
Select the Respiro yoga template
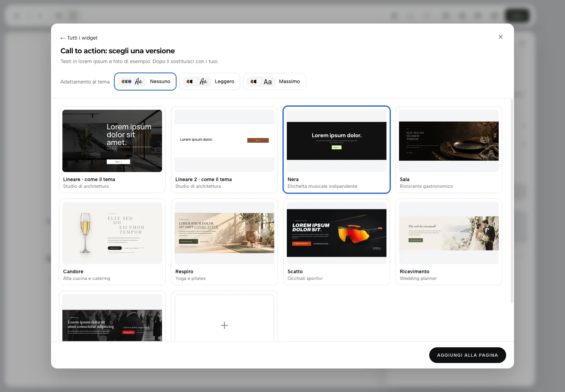224,242
